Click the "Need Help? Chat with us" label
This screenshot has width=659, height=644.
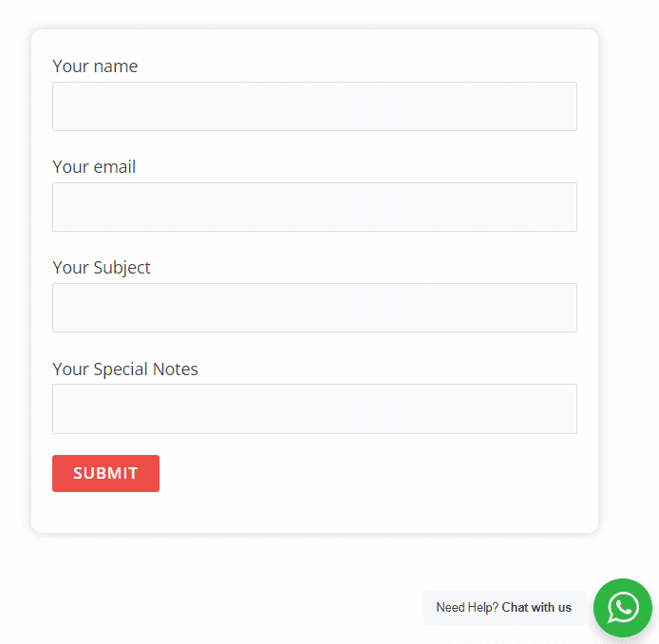503,608
